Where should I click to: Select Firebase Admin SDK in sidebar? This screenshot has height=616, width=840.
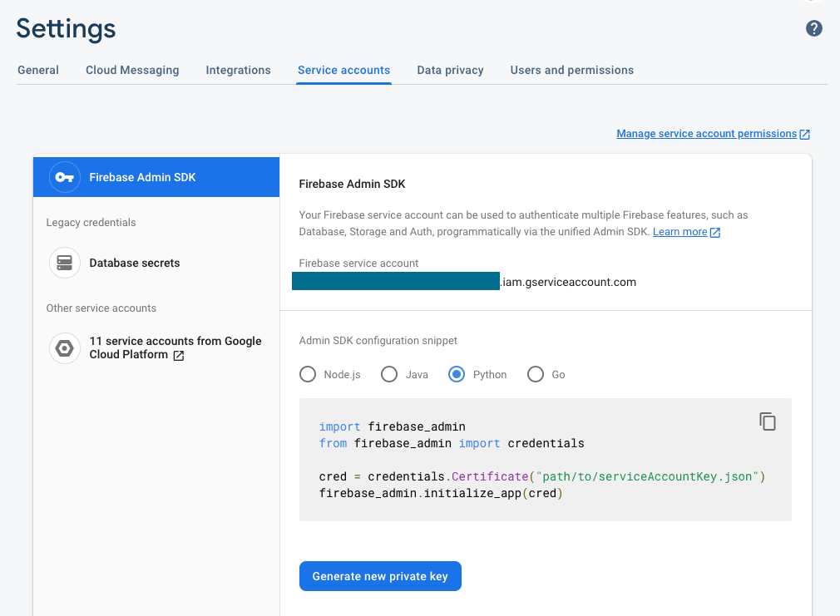(156, 177)
